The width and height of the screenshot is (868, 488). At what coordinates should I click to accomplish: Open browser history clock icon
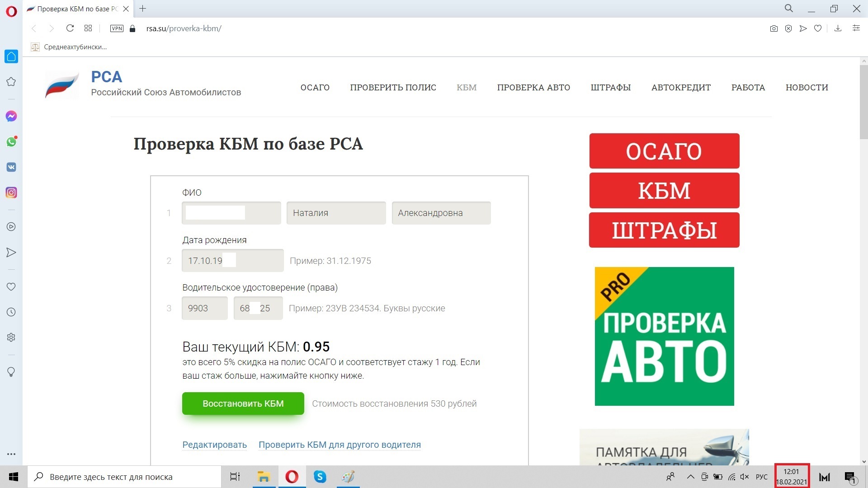(x=11, y=312)
